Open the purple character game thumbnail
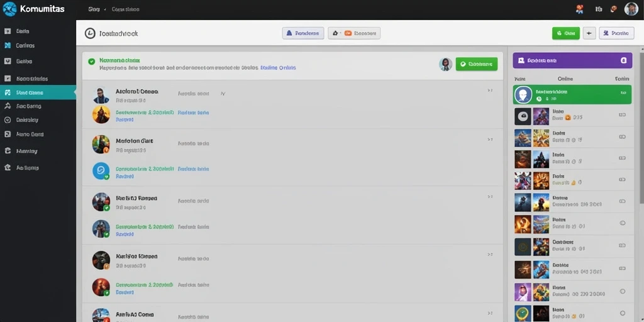644x322 pixels. pyautogui.click(x=523, y=292)
